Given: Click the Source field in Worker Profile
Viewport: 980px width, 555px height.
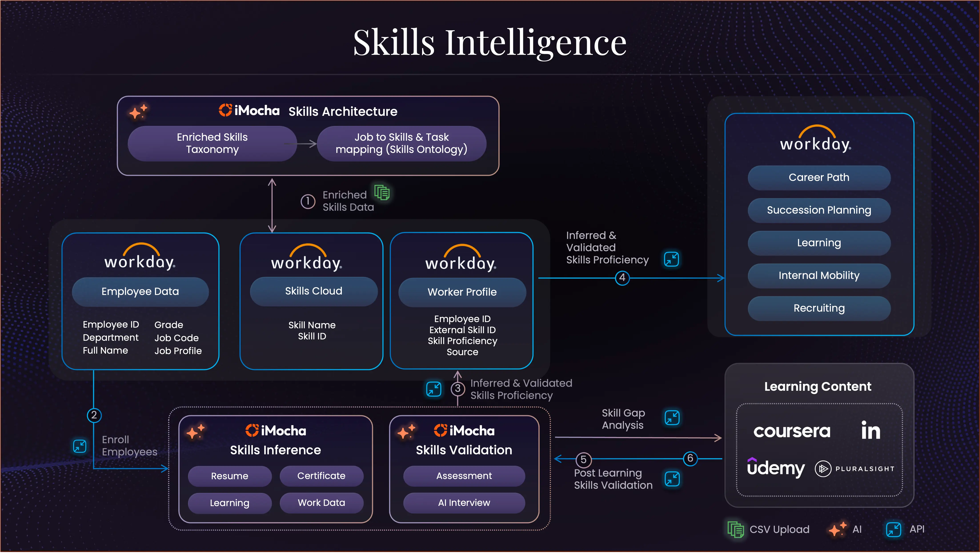Looking at the screenshot, I should pos(462,353).
